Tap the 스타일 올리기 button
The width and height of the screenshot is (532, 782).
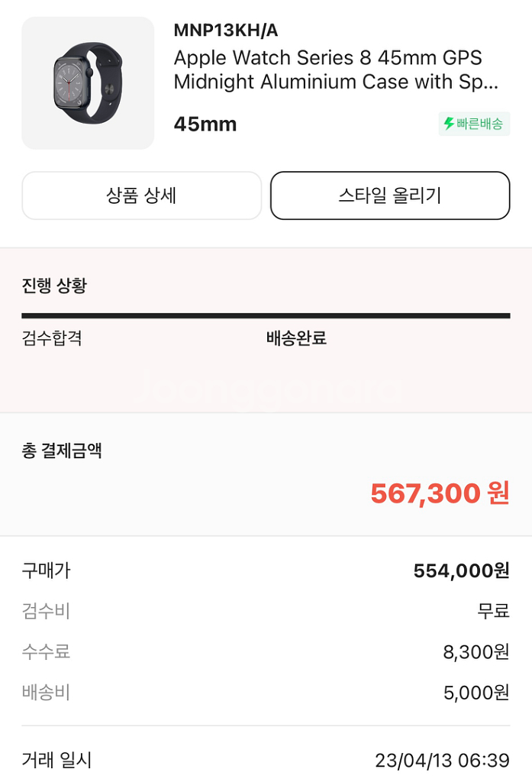click(390, 195)
